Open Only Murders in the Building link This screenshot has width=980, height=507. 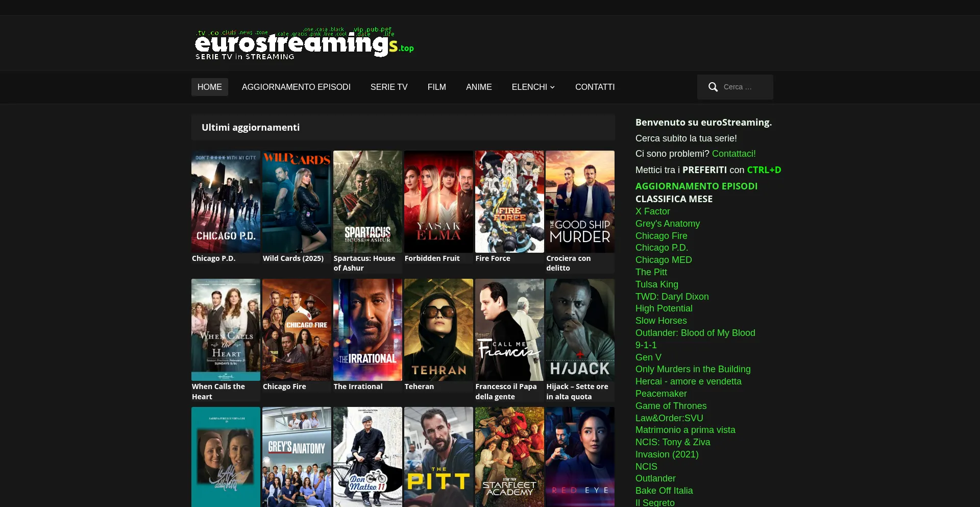[x=693, y=369]
